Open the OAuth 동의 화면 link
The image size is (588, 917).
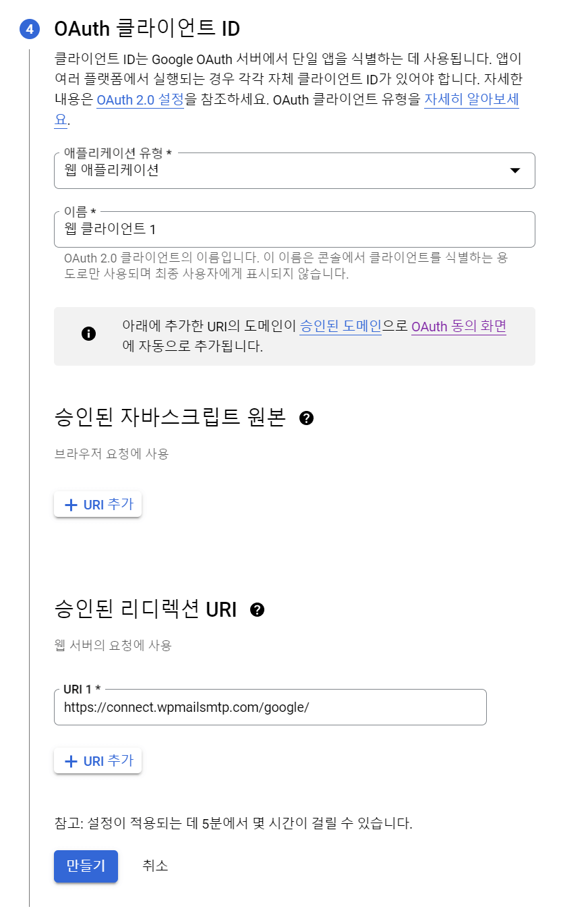pyautogui.click(x=459, y=326)
